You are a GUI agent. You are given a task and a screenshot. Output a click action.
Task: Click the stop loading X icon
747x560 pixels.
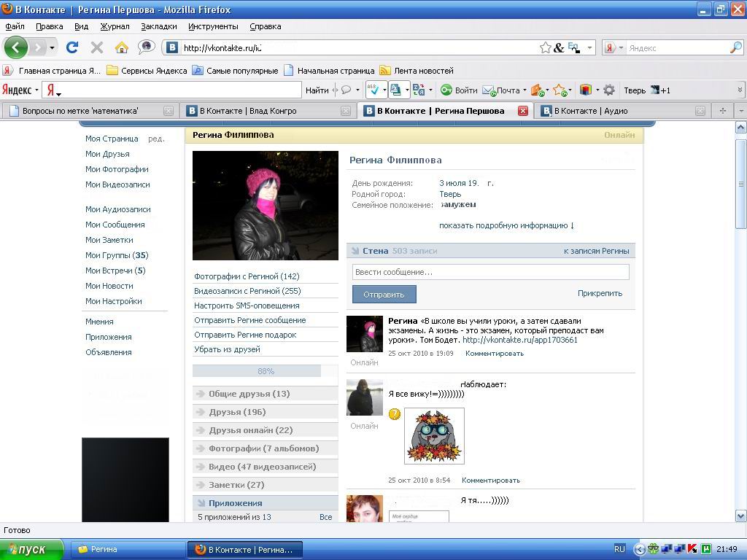[97, 47]
